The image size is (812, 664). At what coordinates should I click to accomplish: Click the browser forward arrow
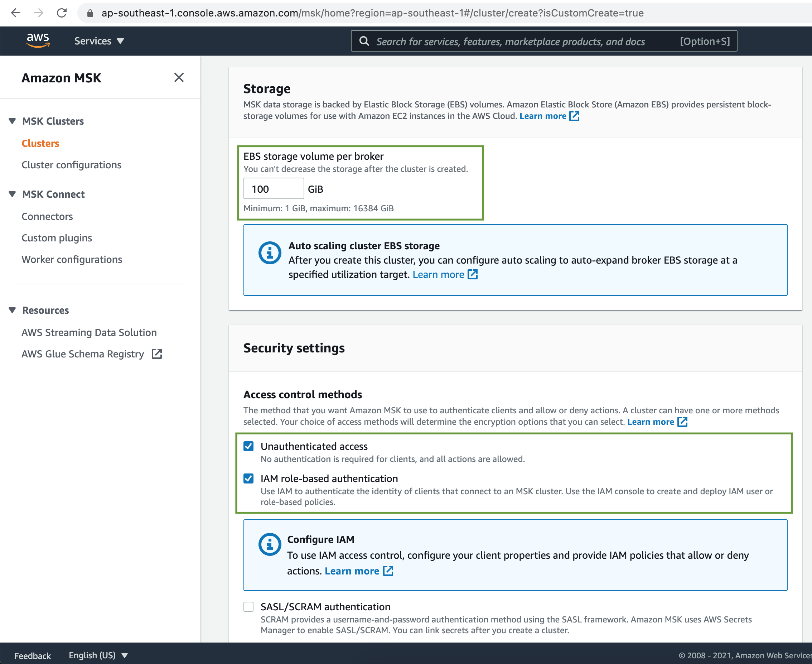[x=39, y=13]
